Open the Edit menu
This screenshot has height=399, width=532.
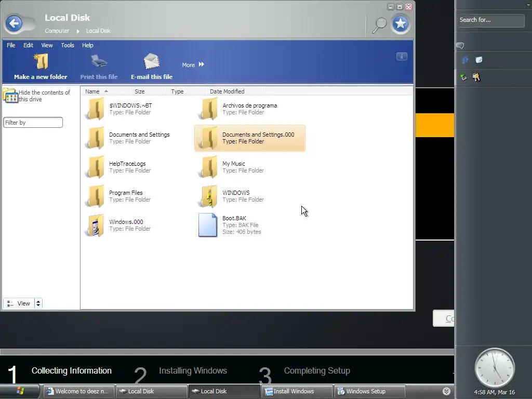28,45
